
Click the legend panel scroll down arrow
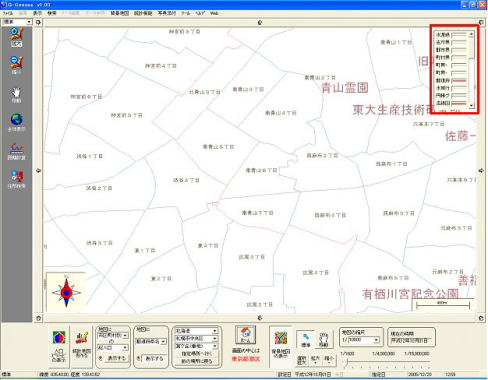[471, 105]
